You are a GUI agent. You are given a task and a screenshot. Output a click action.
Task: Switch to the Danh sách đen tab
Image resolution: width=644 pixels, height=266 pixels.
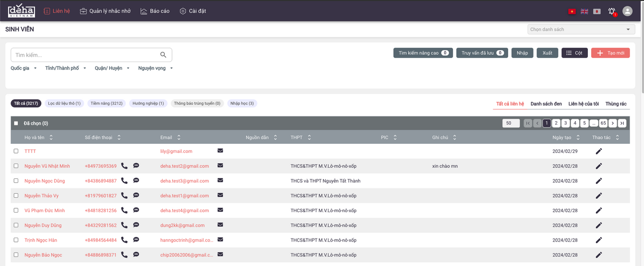coord(546,104)
